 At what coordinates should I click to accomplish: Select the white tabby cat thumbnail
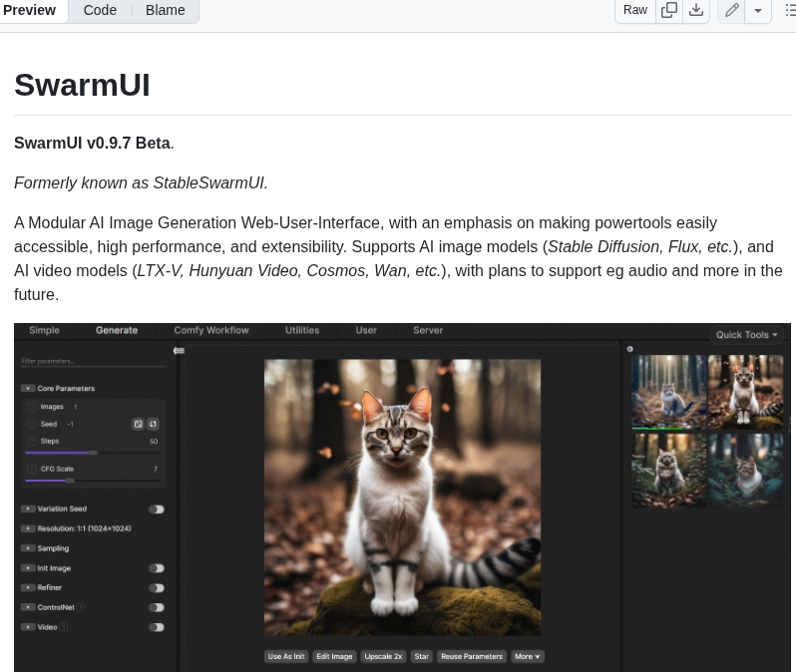coord(745,392)
